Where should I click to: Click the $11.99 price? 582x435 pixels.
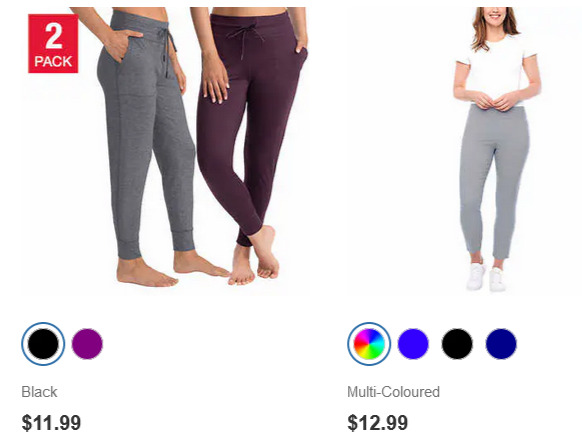51,423
